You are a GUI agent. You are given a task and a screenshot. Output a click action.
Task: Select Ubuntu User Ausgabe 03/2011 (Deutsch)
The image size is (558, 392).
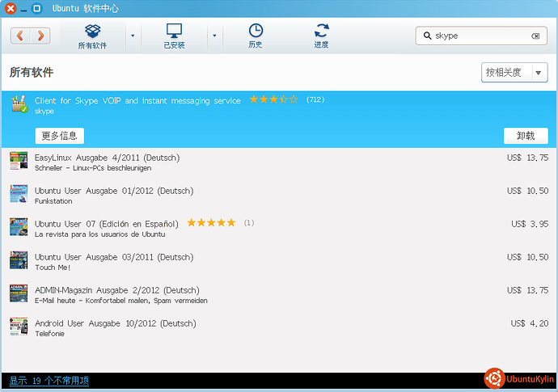point(114,257)
